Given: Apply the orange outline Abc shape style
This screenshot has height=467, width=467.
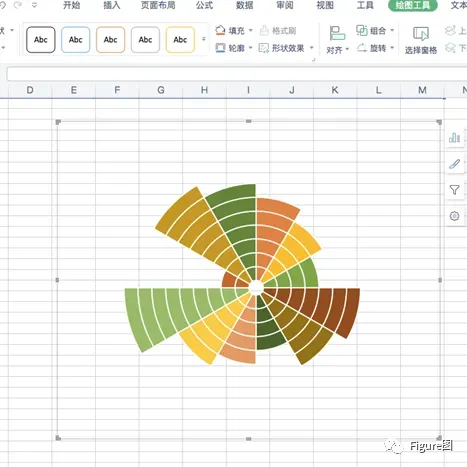Looking at the screenshot, I should [x=110, y=40].
